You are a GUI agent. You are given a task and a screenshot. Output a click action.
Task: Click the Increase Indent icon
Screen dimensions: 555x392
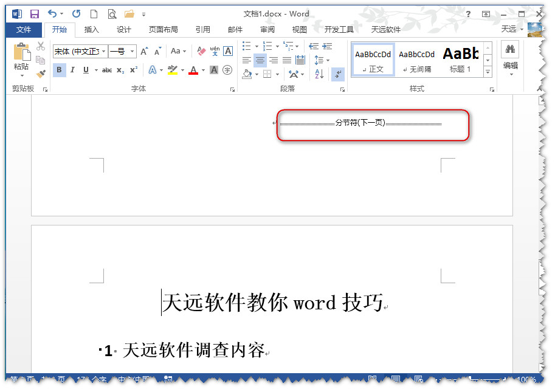[327, 46]
